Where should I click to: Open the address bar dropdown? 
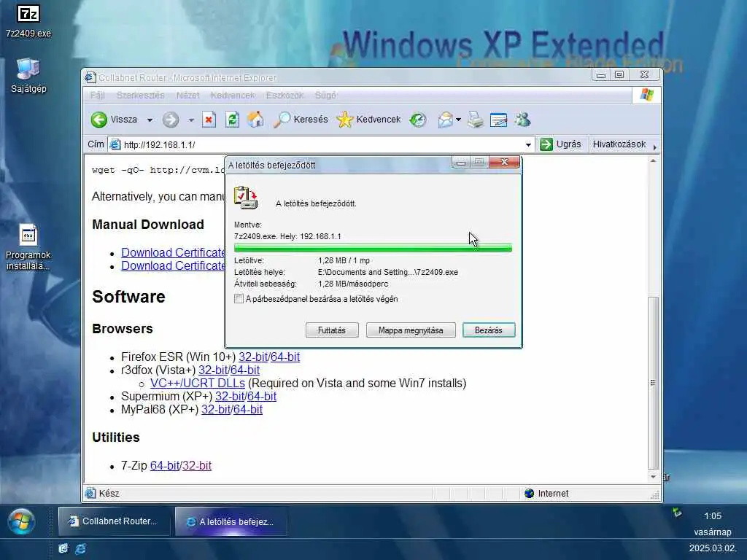(528, 145)
